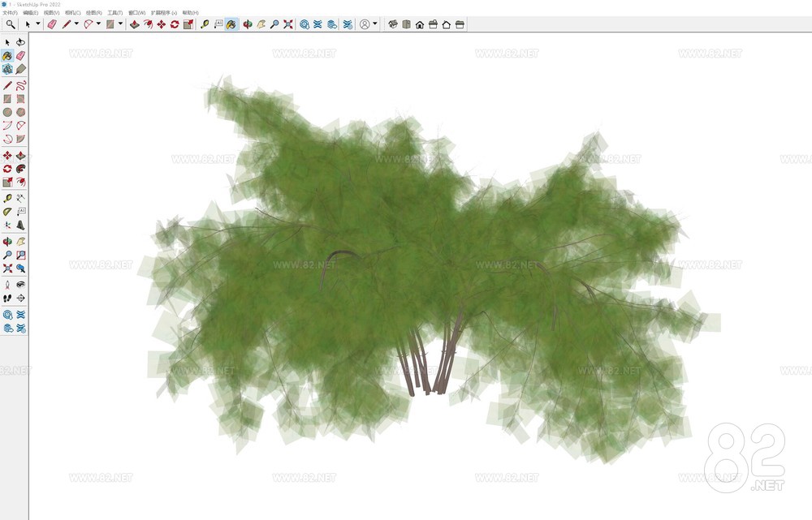Activate the Paint Bucket tool
This screenshot has height=520, width=812.
point(231,25)
